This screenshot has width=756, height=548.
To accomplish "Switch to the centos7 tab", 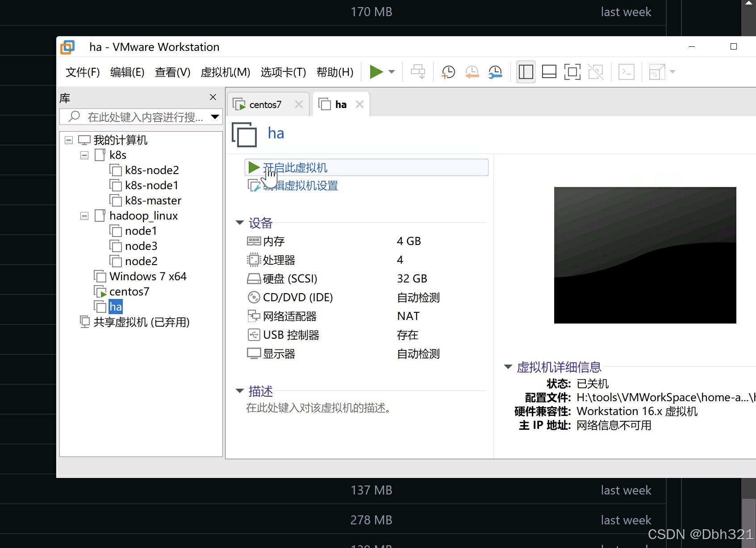I will (265, 104).
